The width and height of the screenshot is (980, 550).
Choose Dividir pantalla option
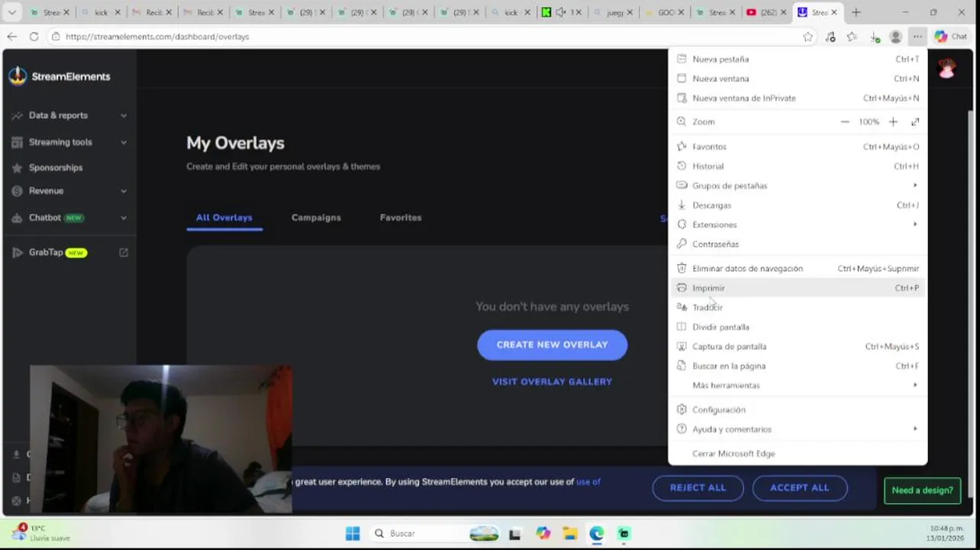click(798, 327)
